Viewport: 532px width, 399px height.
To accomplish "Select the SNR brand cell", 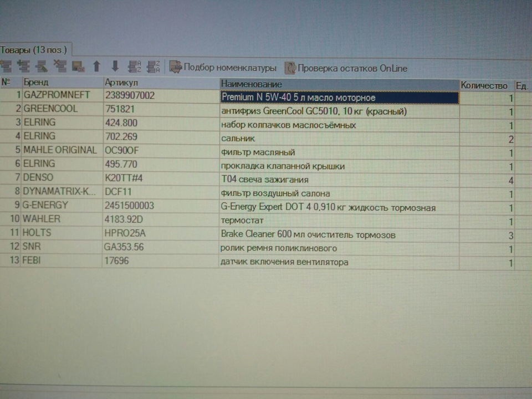I will tap(62, 247).
